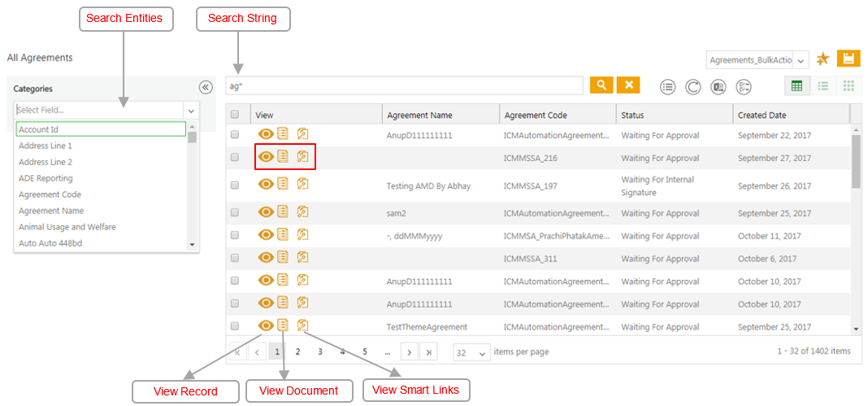Click the refresh circular arrow icon
Image resolution: width=868 pixels, height=406 pixels.
(693, 87)
